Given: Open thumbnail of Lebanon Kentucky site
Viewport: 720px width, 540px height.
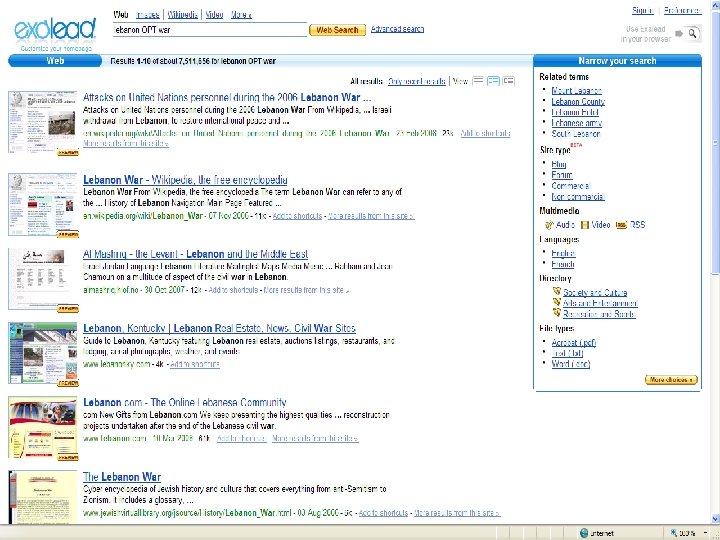Looking at the screenshot, I should tap(43, 353).
